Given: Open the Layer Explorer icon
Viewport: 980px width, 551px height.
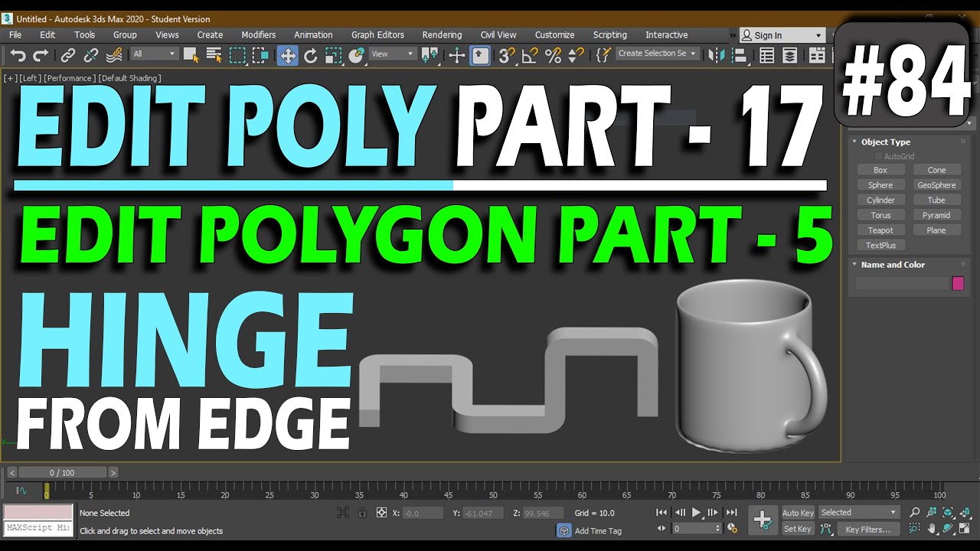Looking at the screenshot, I should (789, 55).
